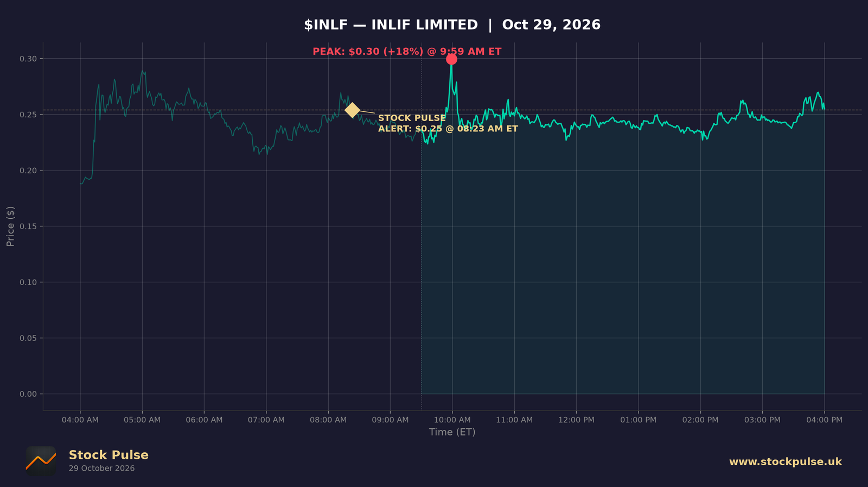Click the 0.15 y-axis tick label

point(28,226)
